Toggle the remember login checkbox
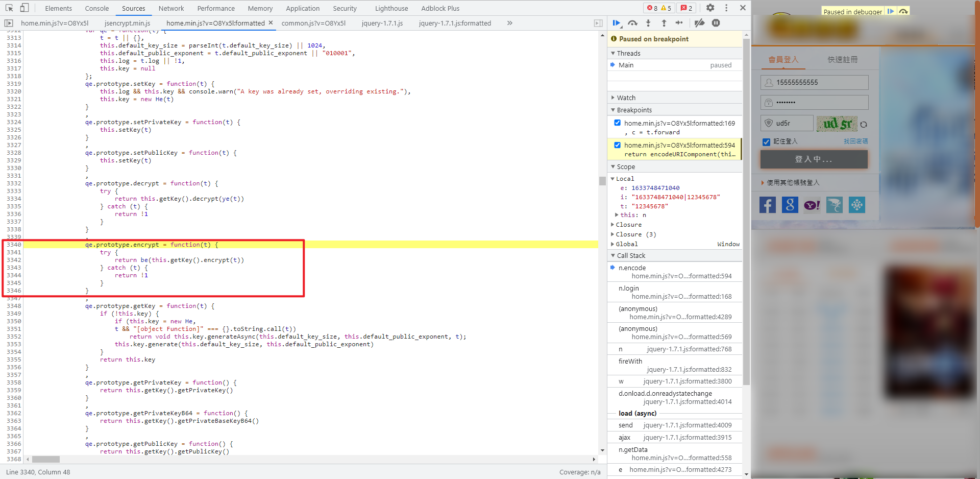The width and height of the screenshot is (980, 479). [766, 142]
